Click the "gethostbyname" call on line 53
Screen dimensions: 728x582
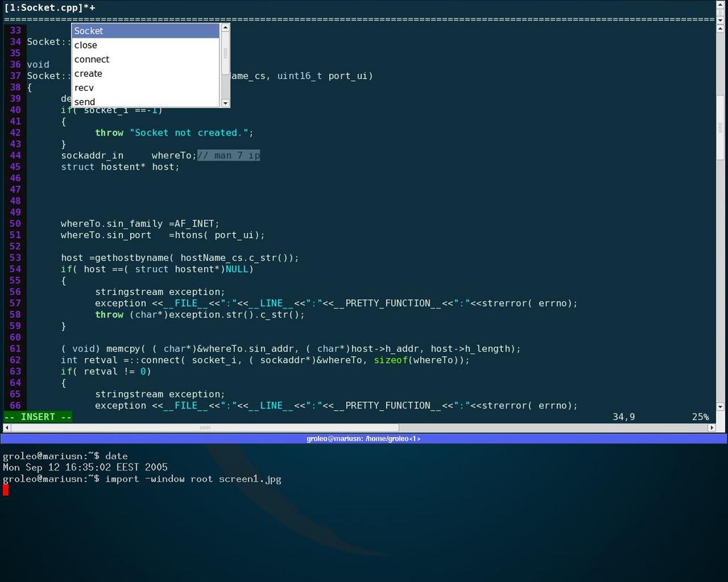click(132, 258)
